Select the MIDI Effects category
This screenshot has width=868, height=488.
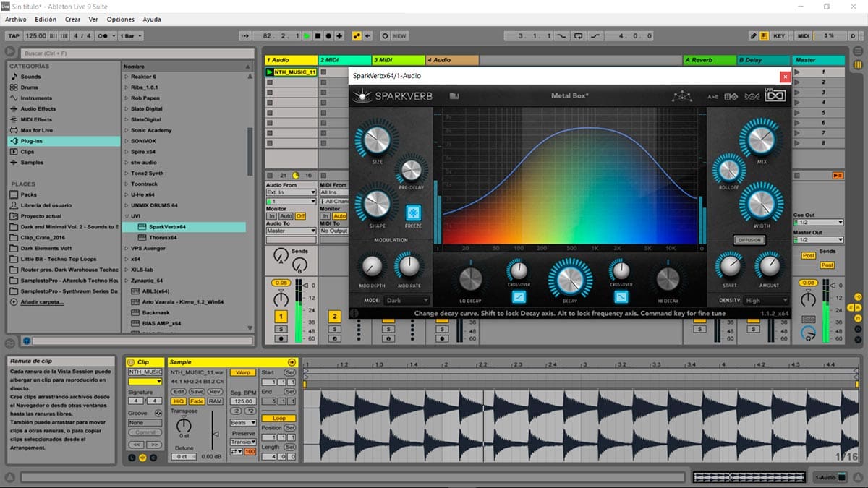36,120
